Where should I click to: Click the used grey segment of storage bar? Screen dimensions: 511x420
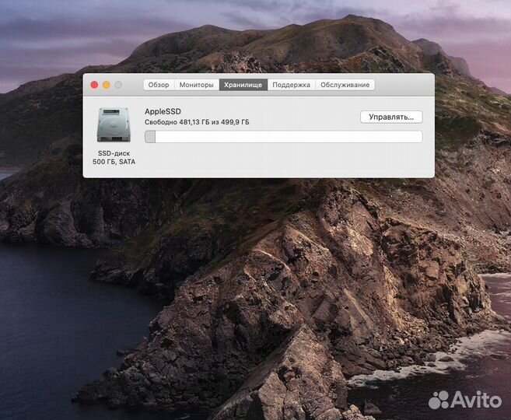tap(150, 137)
